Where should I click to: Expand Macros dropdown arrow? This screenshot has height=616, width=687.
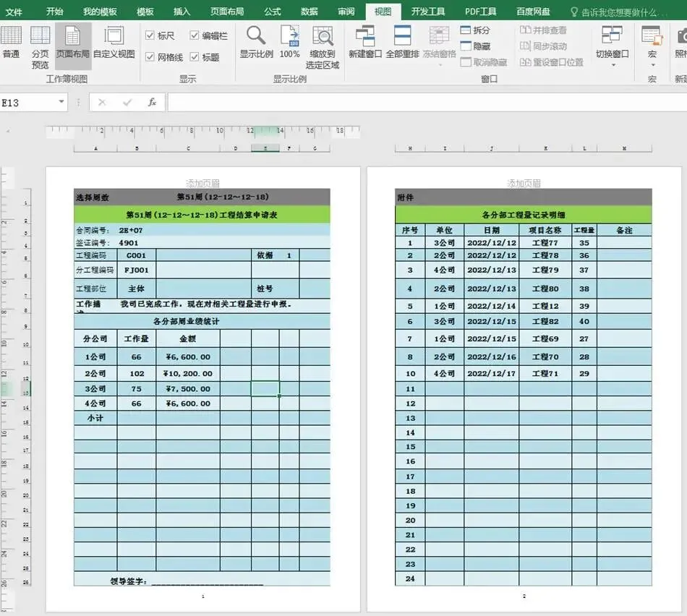[653, 65]
